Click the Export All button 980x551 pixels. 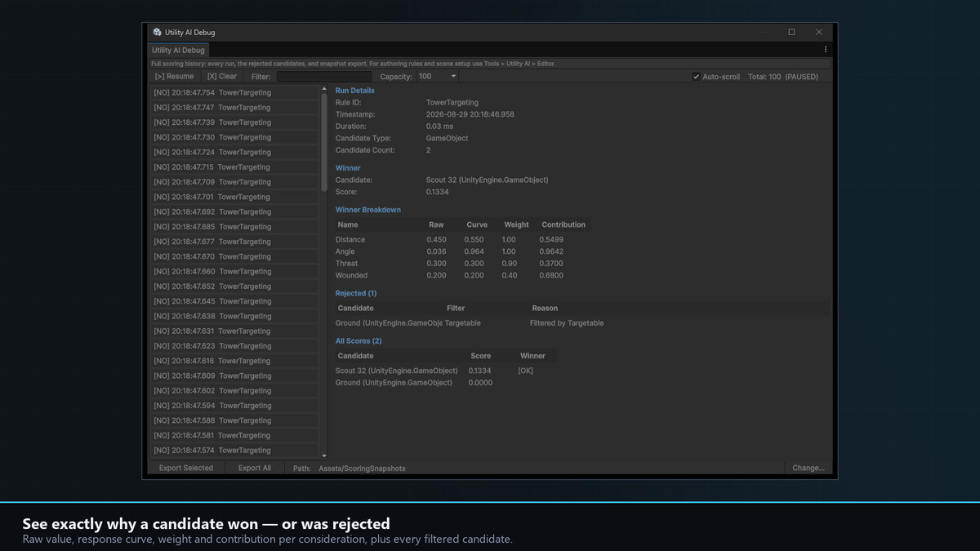pyautogui.click(x=254, y=468)
